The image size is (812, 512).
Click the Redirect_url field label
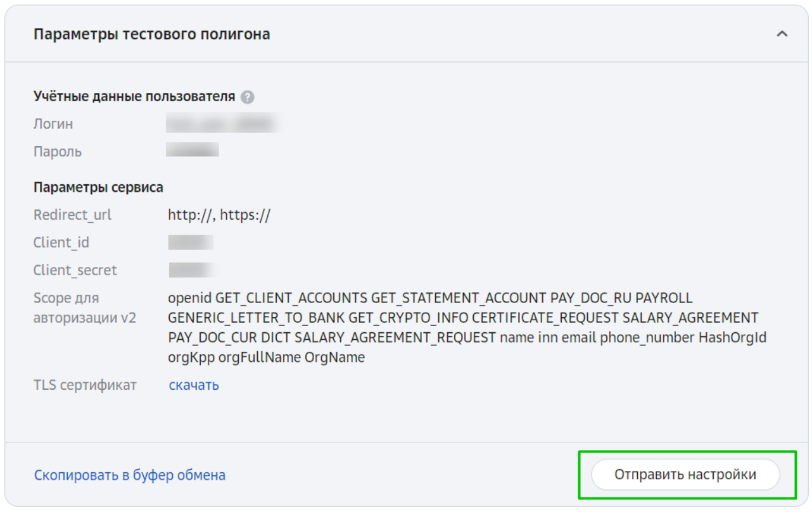(72, 215)
